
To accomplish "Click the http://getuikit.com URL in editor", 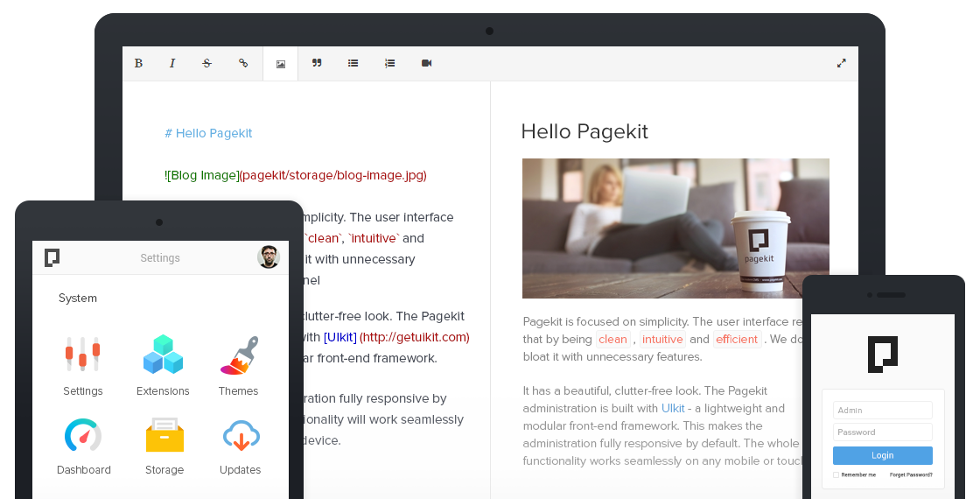I will pyautogui.click(x=415, y=337).
